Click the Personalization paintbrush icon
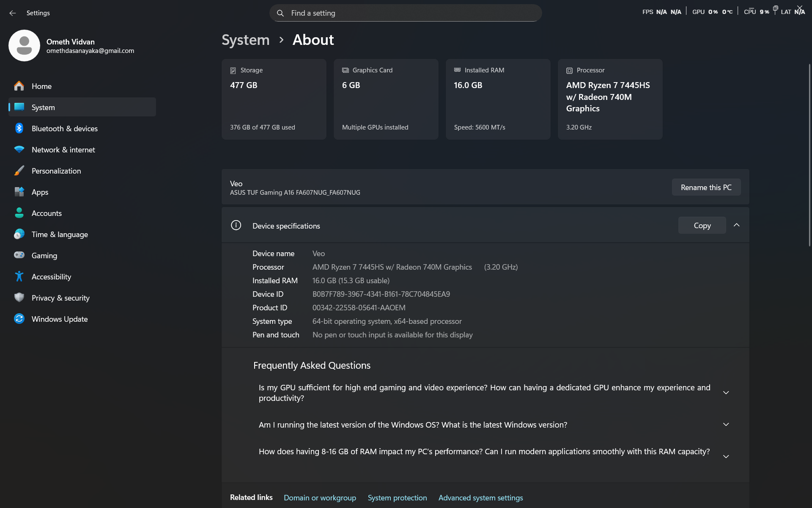This screenshot has width=812, height=508. 19,171
